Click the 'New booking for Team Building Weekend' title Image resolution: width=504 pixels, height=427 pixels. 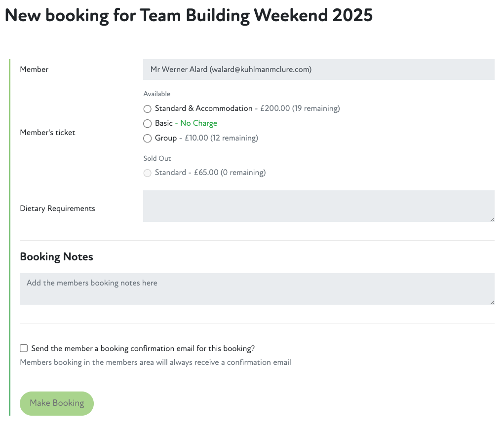pos(189,16)
